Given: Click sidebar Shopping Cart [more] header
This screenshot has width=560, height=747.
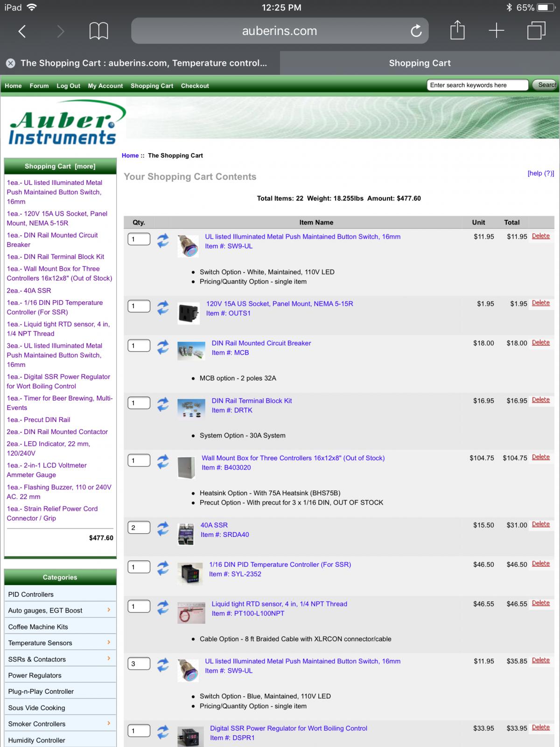Looking at the screenshot, I should 60,166.
